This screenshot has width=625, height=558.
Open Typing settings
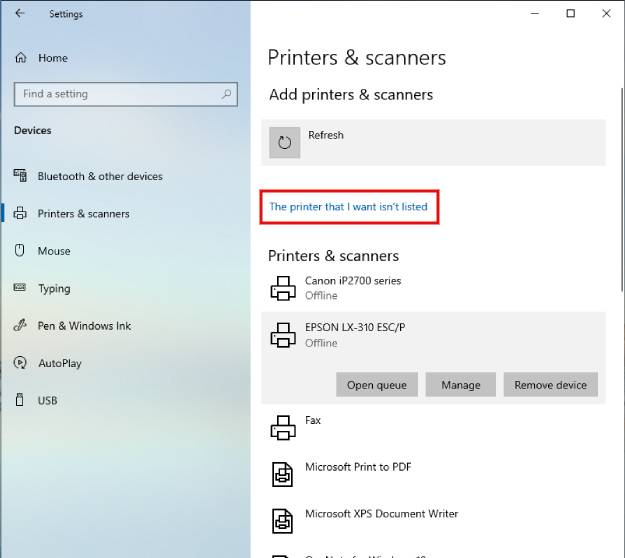pyautogui.click(x=54, y=289)
